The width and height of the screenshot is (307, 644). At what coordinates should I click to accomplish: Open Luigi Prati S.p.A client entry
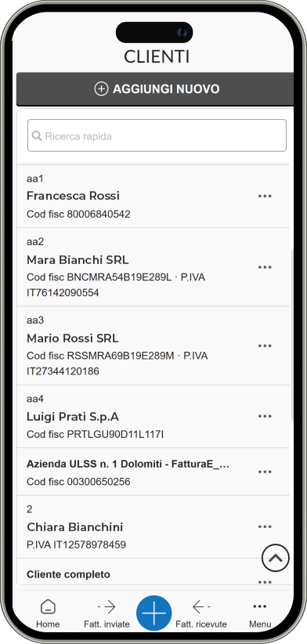[x=153, y=417]
